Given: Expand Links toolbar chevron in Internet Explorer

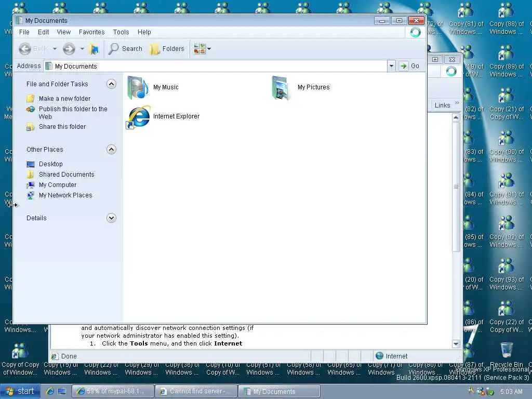Looking at the screenshot, I should 457,103.
